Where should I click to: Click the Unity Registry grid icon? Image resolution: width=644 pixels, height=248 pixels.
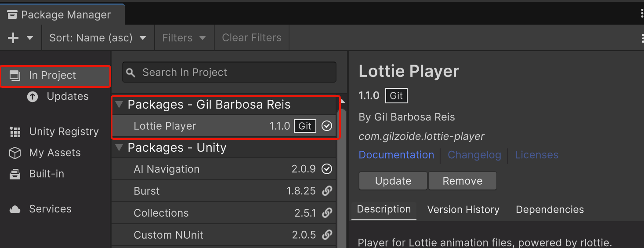[x=15, y=132]
